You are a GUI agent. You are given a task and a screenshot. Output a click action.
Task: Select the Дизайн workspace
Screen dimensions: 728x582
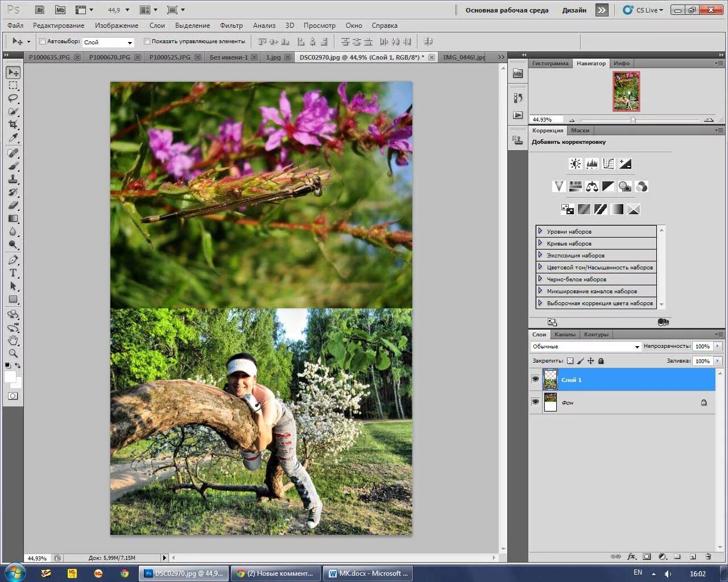(x=574, y=10)
